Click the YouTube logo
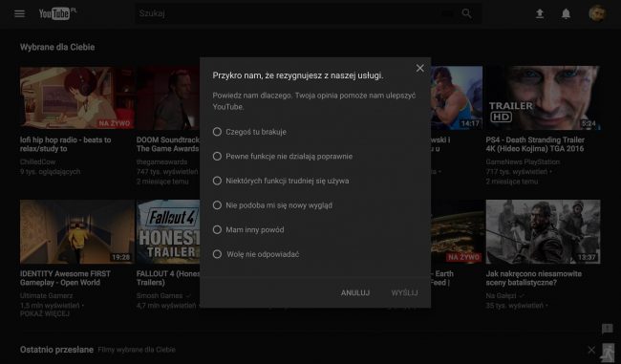This screenshot has height=364, width=621. coord(57,13)
